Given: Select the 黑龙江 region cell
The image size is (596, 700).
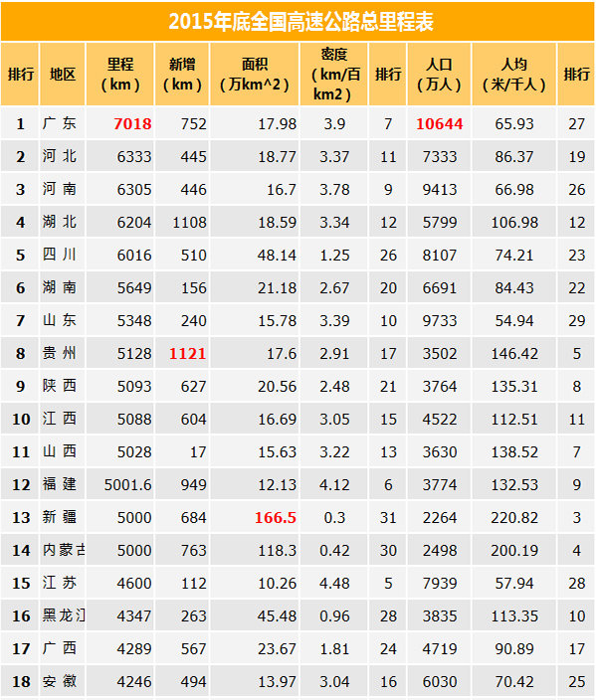Looking at the screenshot, I should coord(64,615).
